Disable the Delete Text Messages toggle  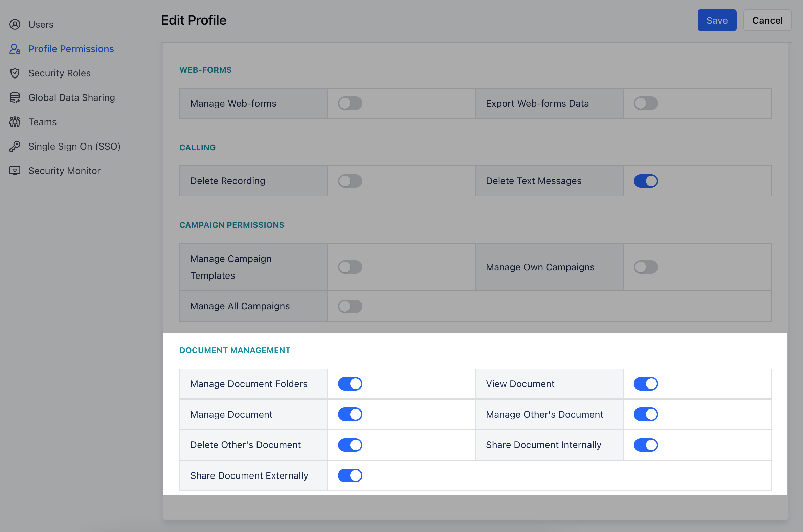coord(646,180)
